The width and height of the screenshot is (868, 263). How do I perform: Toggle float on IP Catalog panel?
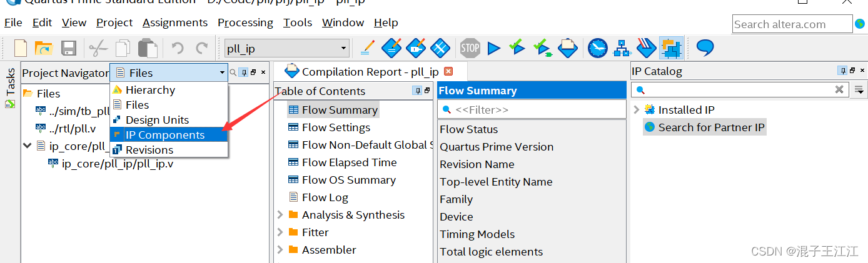[853, 71]
